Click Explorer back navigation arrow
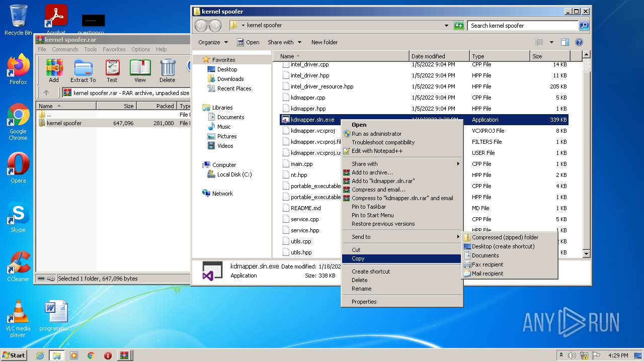Screen dimensions: 644x362 [200, 26]
